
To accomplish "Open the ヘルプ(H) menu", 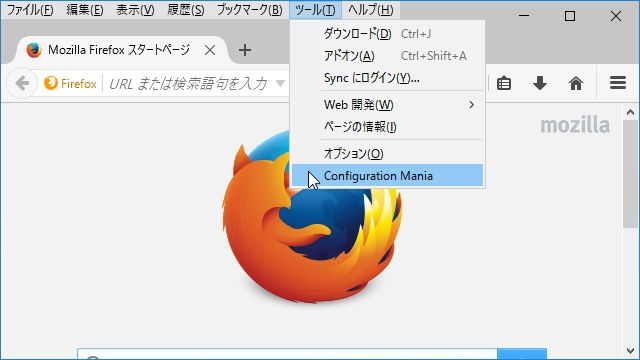I will coord(371,9).
